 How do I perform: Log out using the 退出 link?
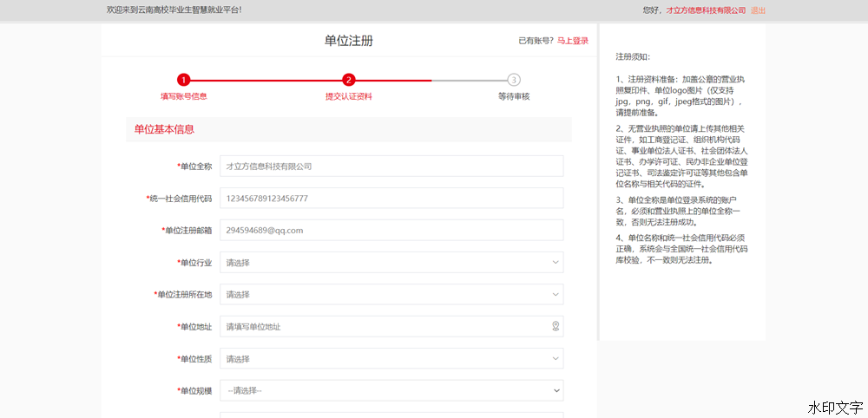coord(758,10)
